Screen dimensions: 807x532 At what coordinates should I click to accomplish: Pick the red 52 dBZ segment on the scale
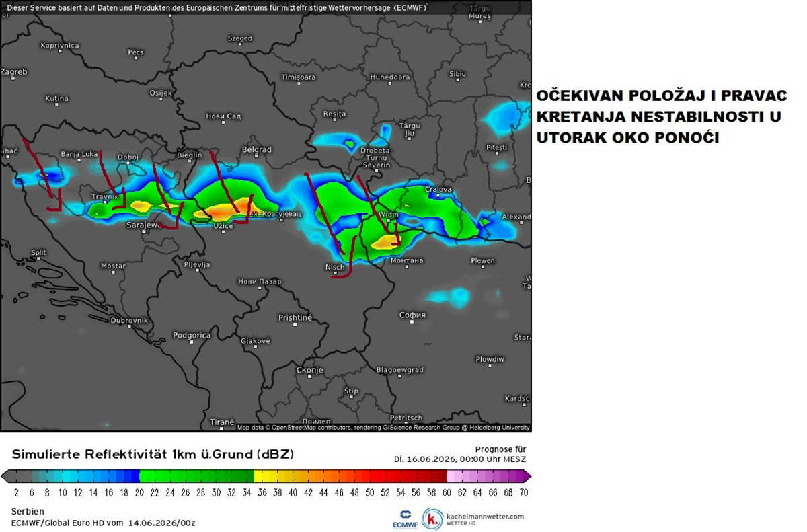[x=385, y=476]
